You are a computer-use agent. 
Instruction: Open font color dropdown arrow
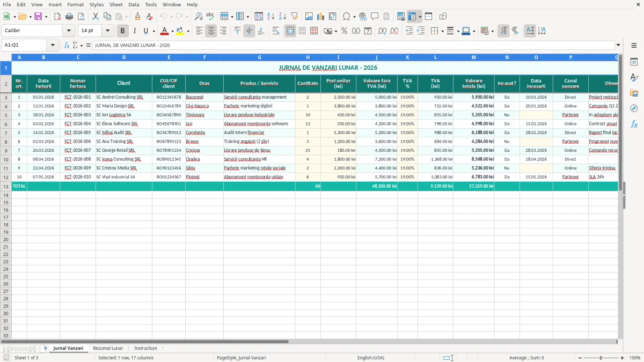(x=172, y=31)
